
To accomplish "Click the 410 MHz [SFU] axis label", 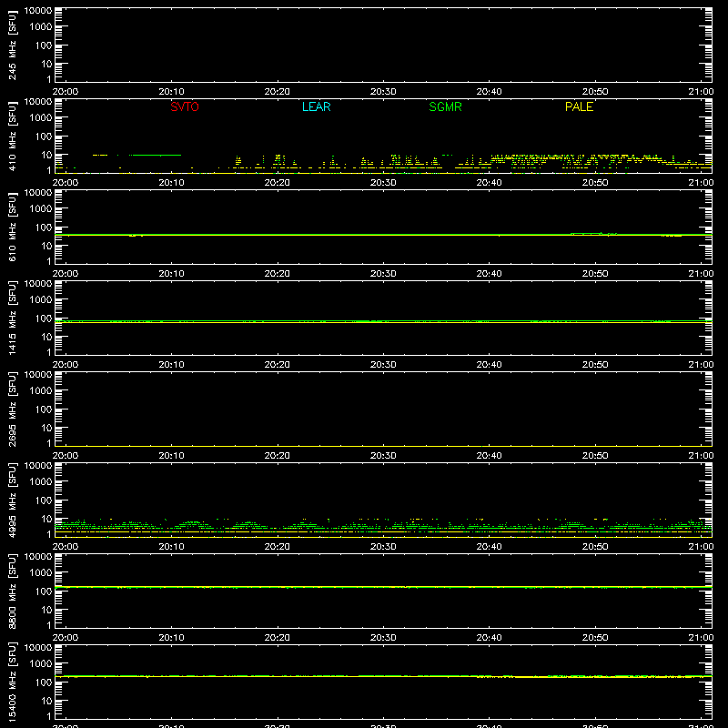I will pos(12,136).
